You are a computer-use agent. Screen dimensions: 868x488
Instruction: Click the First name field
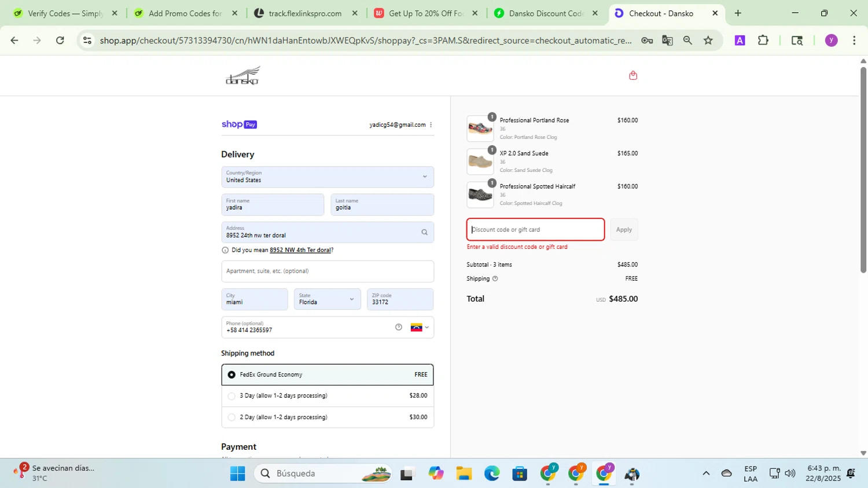273,204
